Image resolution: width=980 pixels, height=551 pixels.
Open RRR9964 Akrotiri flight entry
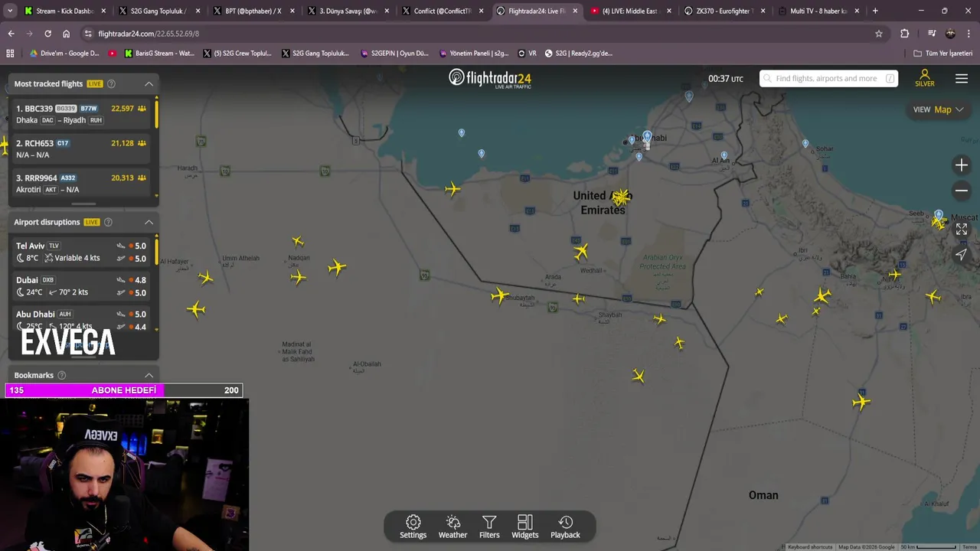tap(81, 184)
